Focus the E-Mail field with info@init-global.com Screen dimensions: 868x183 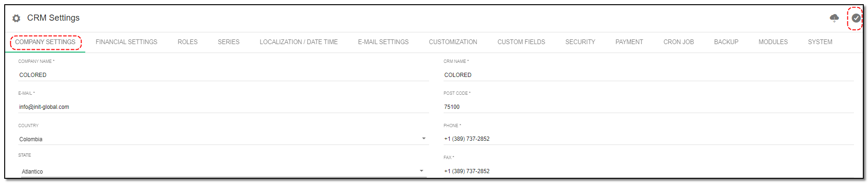coord(223,107)
